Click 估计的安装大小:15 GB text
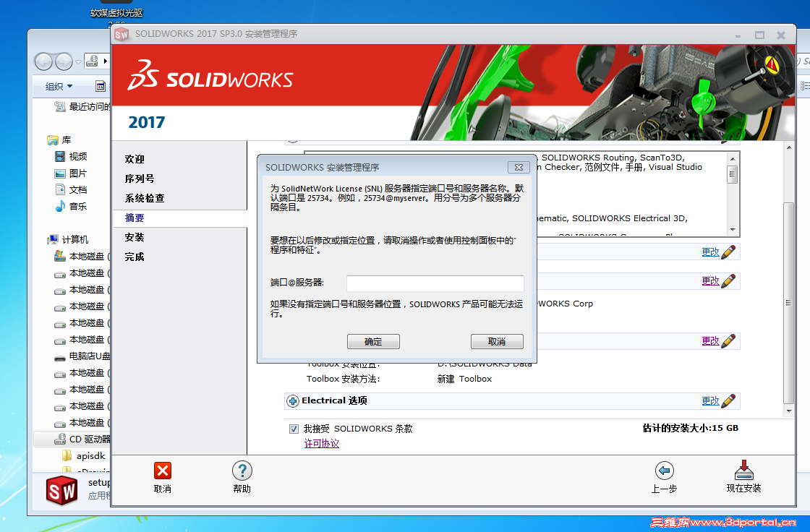The width and height of the screenshot is (810, 532). pyautogui.click(x=690, y=428)
